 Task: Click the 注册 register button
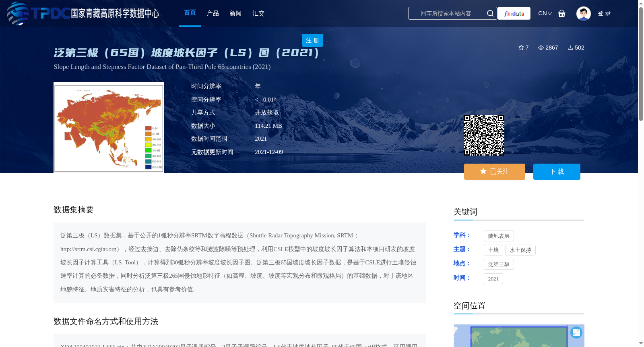coord(312,40)
